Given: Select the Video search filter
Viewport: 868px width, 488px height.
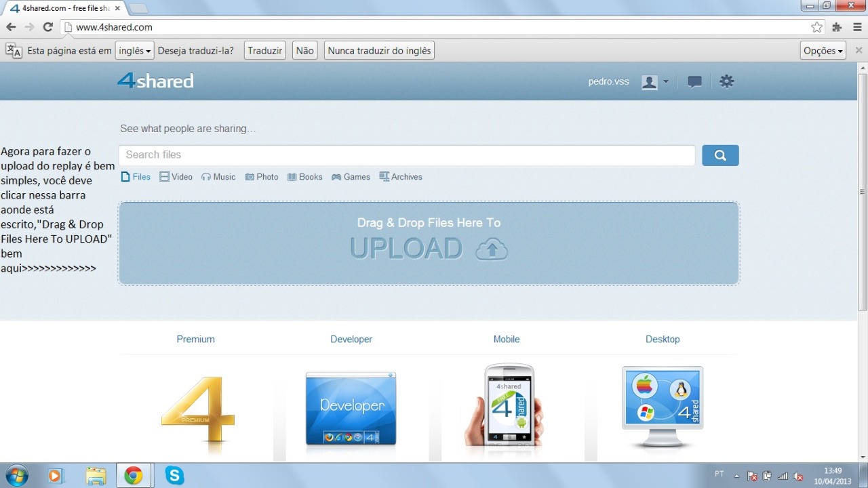Looking at the screenshot, I should click(176, 177).
